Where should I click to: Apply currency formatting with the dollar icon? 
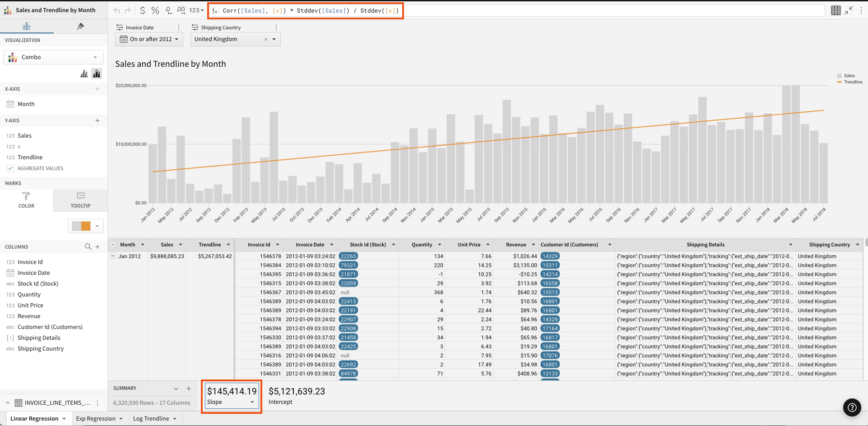(142, 10)
